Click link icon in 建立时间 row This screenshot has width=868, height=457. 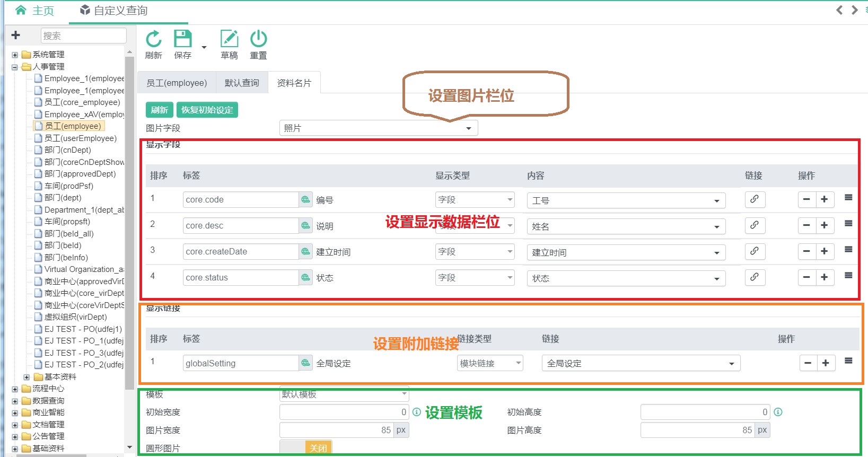755,251
